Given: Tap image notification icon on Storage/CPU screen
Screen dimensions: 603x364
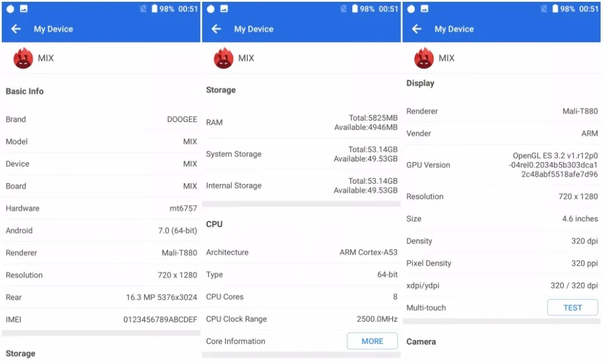Looking at the screenshot, I should coord(224,9).
